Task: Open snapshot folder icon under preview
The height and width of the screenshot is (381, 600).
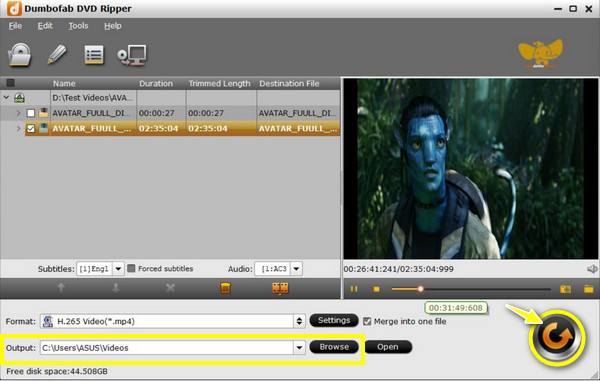Action: click(589, 289)
